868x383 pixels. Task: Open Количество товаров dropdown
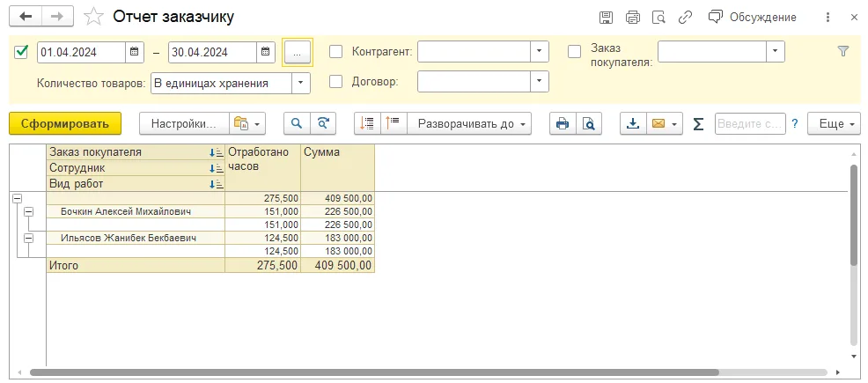point(300,83)
